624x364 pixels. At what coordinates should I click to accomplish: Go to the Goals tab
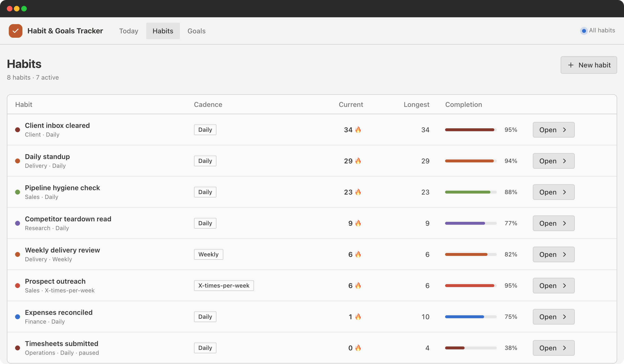(x=196, y=31)
